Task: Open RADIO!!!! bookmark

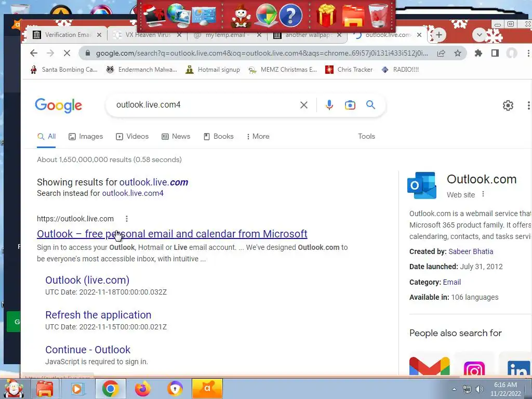Action: click(400, 70)
